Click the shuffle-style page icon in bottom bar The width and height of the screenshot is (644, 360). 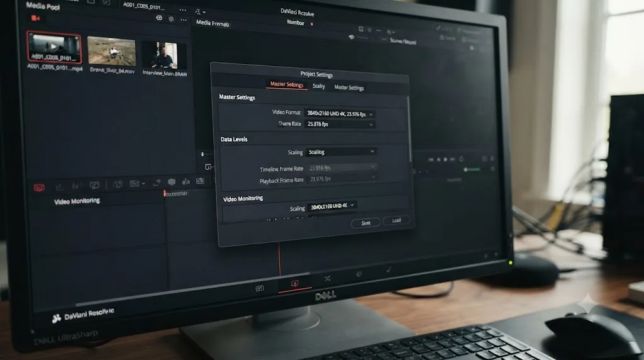(327, 279)
